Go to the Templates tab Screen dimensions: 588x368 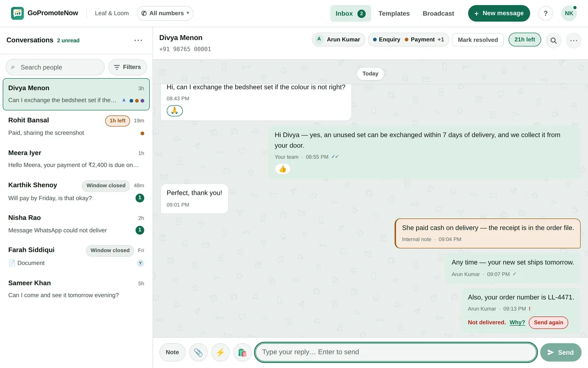click(394, 13)
